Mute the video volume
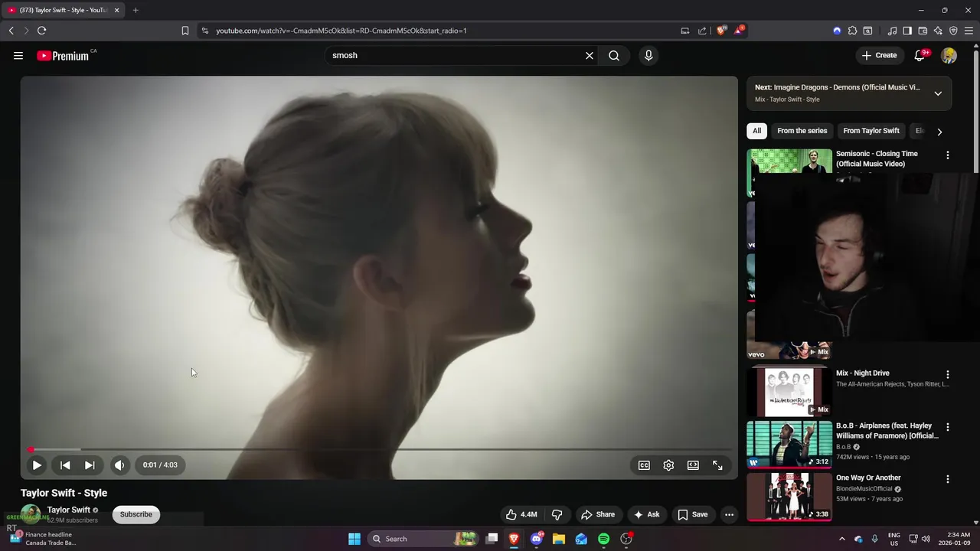The image size is (980, 551). 119,465
